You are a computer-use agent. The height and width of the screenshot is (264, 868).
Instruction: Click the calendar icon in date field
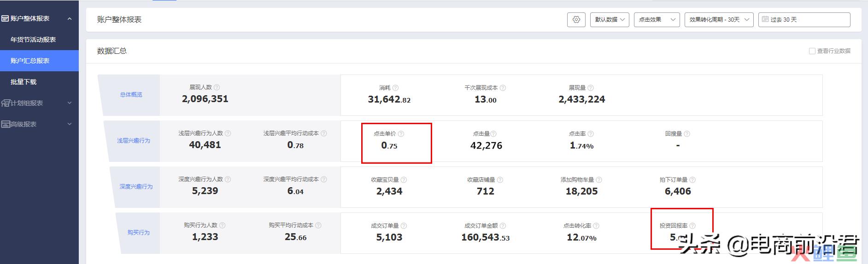(x=765, y=19)
